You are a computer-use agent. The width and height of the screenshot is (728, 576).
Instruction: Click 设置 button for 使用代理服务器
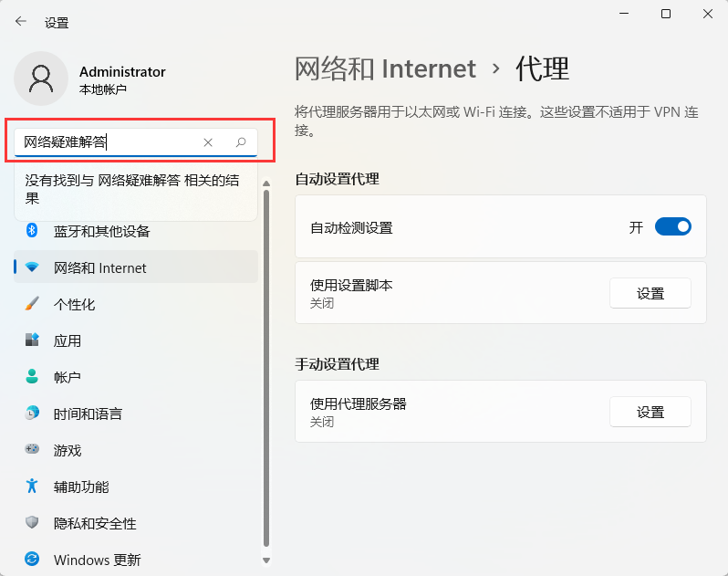tap(650, 412)
